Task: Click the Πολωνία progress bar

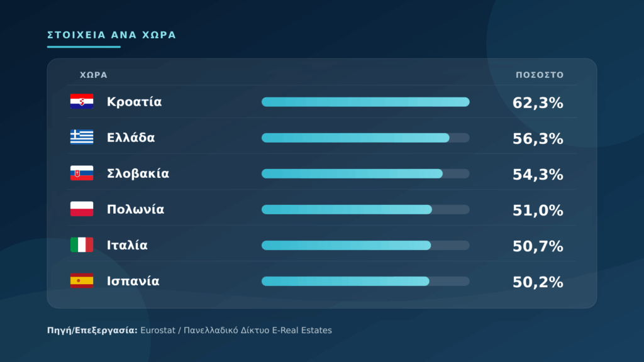Action: (x=365, y=209)
